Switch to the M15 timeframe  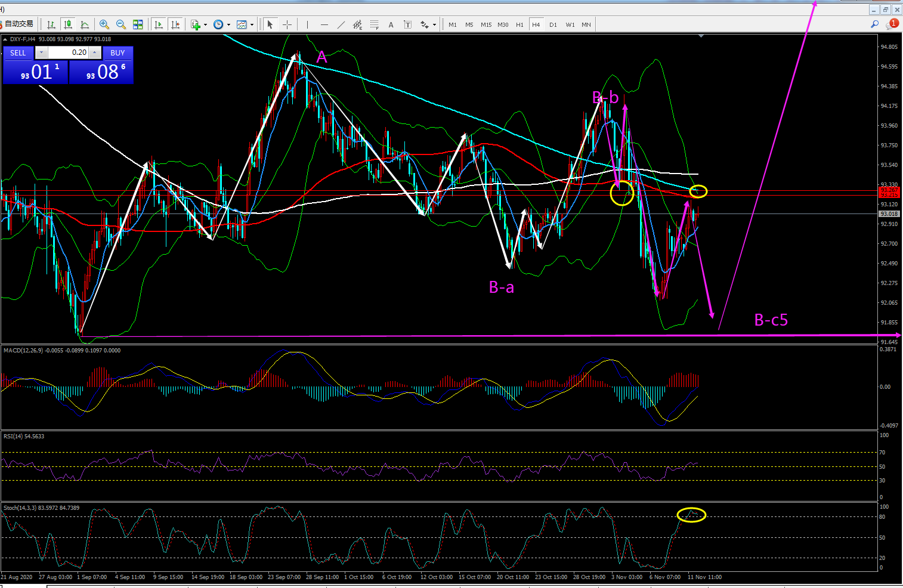pyautogui.click(x=486, y=24)
